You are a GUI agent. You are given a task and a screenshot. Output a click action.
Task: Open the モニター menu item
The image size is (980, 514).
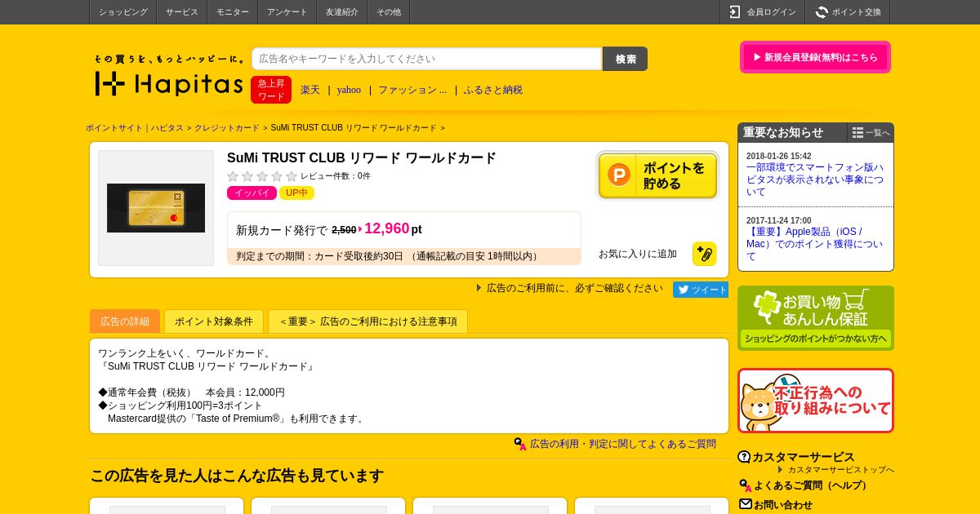click(233, 12)
